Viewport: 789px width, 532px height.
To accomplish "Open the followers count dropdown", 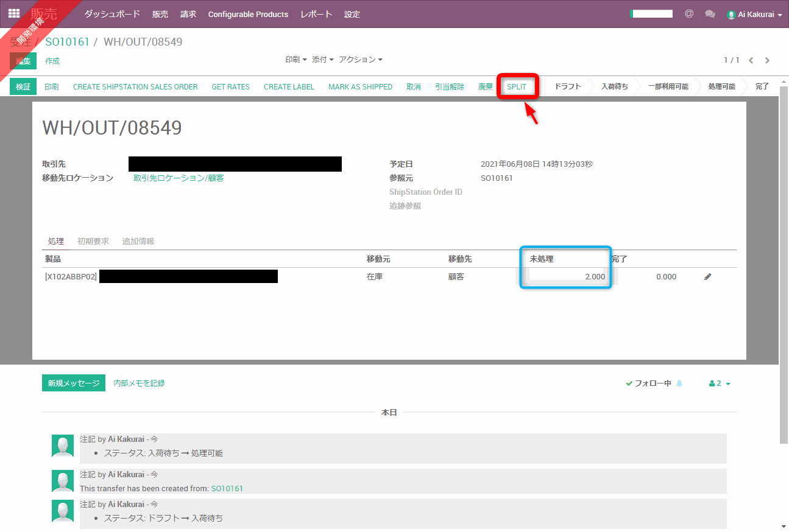I will [720, 383].
